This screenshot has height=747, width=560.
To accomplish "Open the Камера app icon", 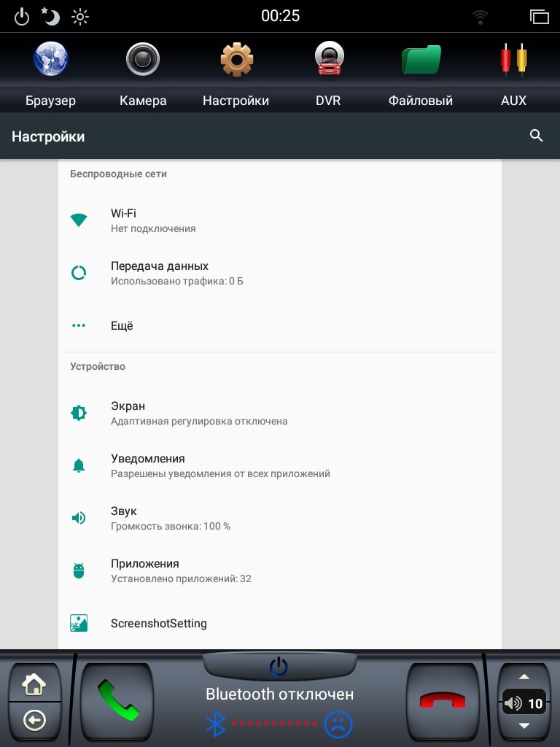I will (143, 58).
